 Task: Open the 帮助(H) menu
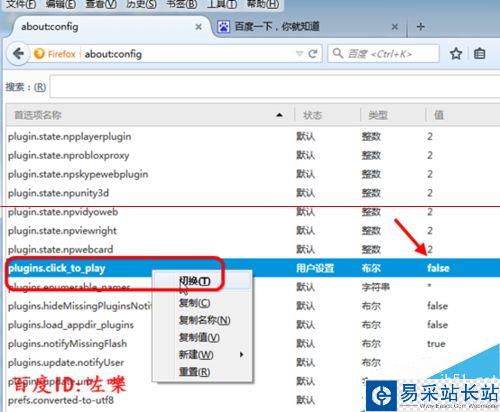click(x=263, y=4)
